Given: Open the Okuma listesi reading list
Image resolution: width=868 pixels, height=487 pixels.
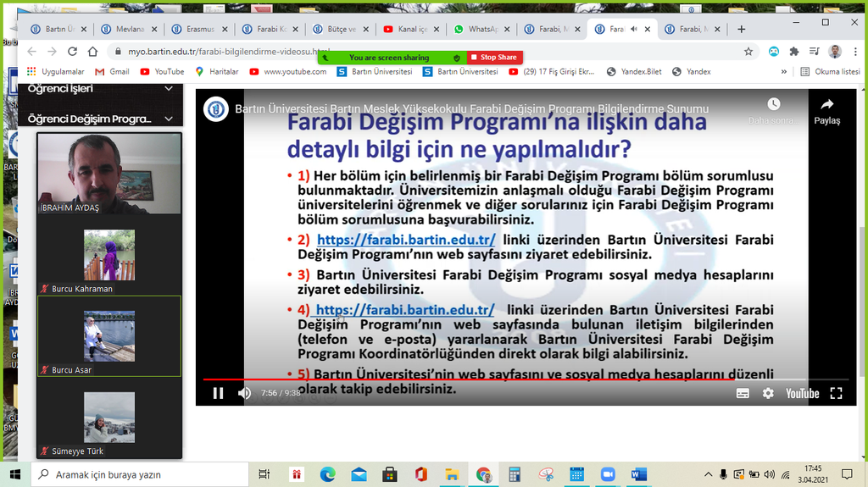Looking at the screenshot, I should 831,71.
